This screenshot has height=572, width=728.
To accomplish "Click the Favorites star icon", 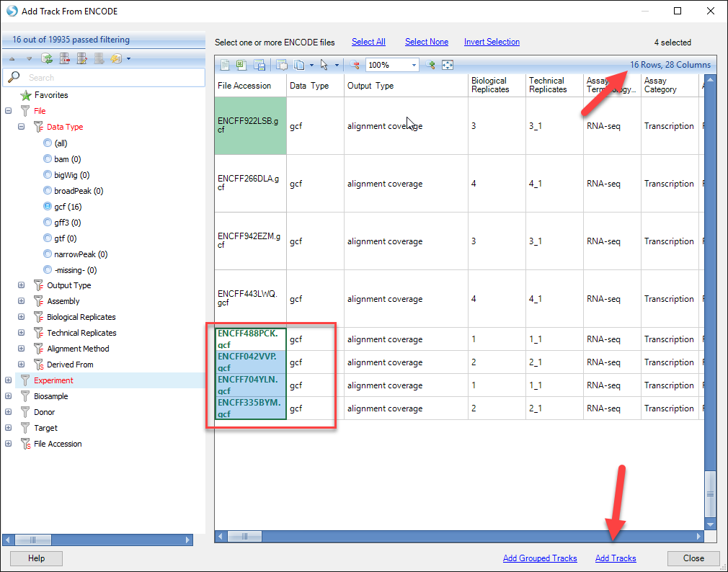I will pyautogui.click(x=25, y=96).
